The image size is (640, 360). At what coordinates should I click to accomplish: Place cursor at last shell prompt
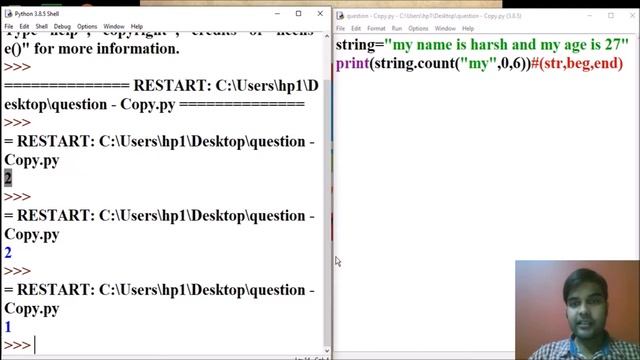[x=35, y=345]
